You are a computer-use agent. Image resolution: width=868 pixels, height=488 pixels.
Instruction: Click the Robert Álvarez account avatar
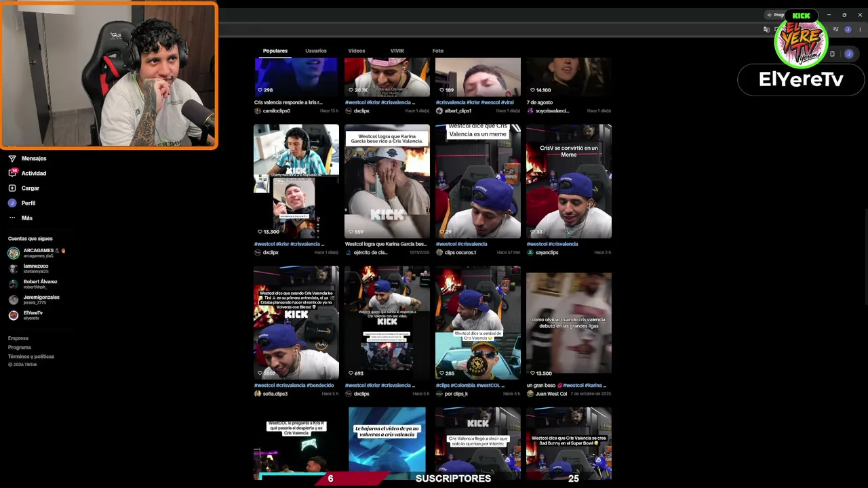coord(14,284)
